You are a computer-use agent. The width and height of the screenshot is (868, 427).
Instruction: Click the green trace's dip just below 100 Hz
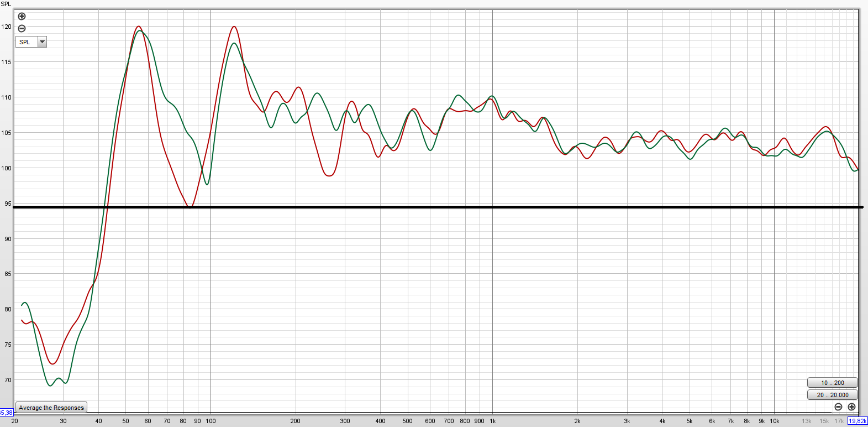(207, 184)
